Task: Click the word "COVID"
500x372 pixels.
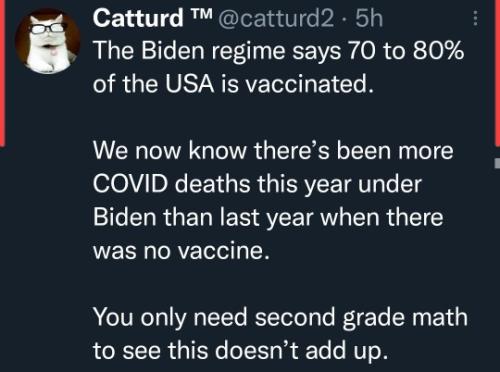Action: tap(131, 184)
